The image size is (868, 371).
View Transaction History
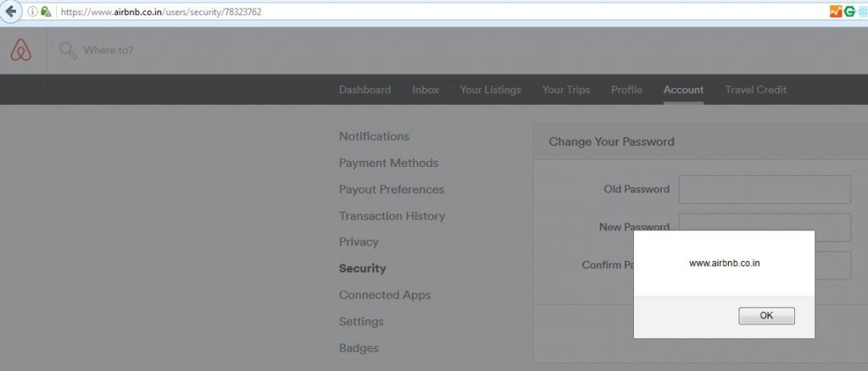[392, 216]
